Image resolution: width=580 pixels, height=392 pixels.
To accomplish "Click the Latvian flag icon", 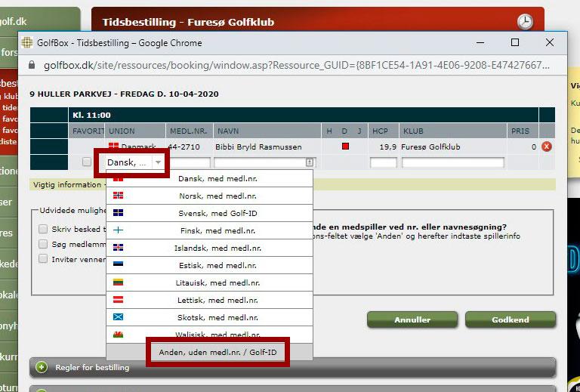I will 118,300.
